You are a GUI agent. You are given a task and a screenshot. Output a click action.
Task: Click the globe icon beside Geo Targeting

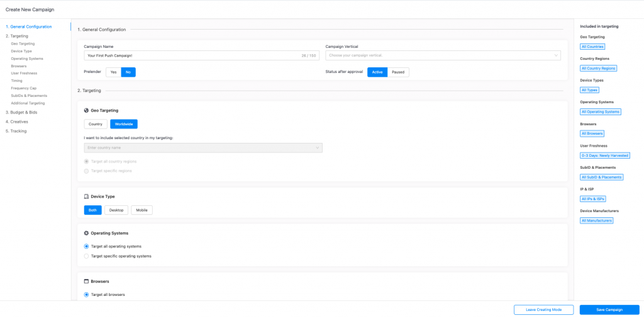[86, 110]
